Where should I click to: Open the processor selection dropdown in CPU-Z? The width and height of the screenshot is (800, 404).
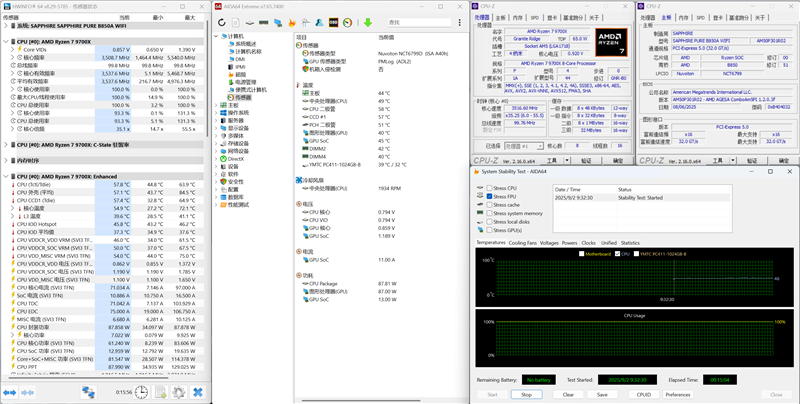click(523, 146)
